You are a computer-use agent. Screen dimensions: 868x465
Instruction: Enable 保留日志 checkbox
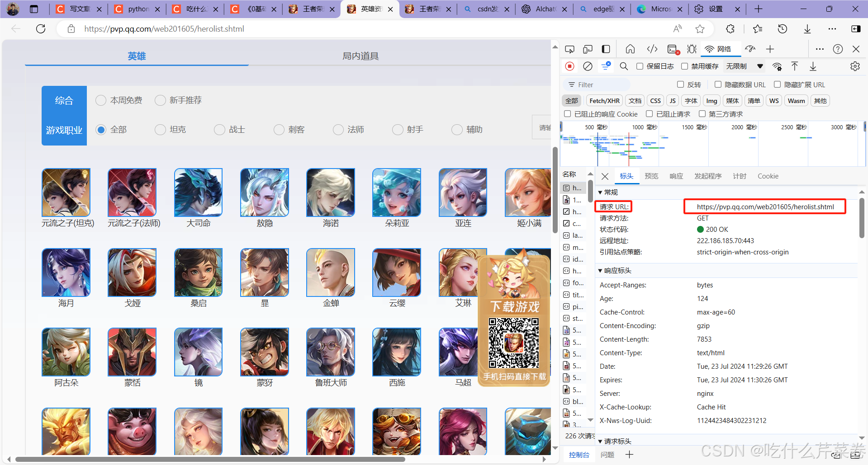pyautogui.click(x=640, y=66)
